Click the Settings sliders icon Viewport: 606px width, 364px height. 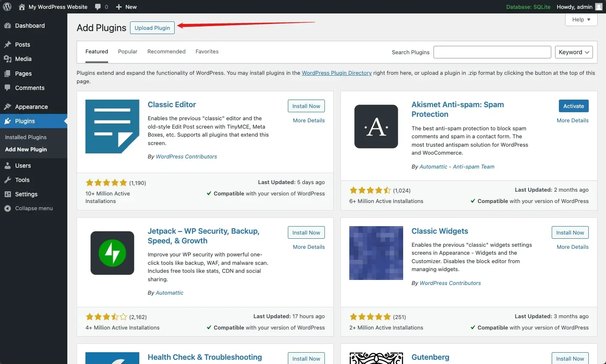[8, 194]
